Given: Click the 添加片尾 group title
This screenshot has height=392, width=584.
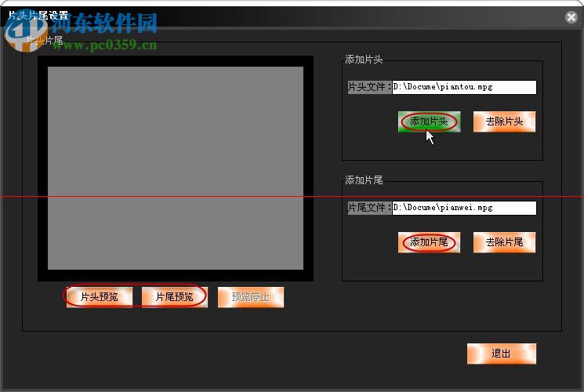Looking at the screenshot, I should (x=364, y=180).
